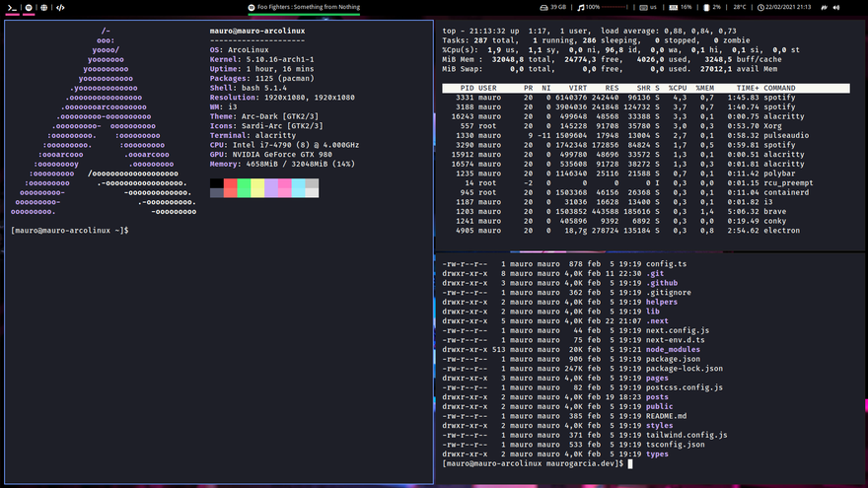868x488 pixels.
Task: Click the now playing song title
Action: tap(309, 7)
